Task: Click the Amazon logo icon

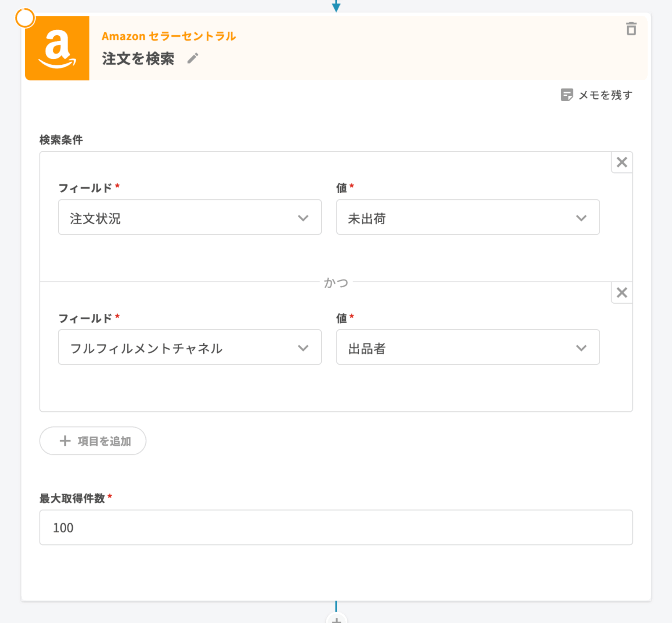Action: click(57, 48)
